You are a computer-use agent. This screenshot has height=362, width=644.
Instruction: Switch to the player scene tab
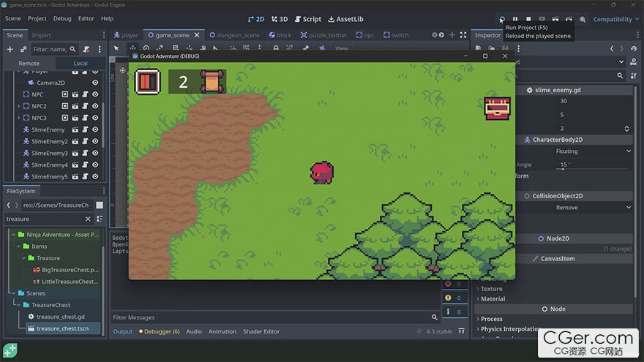tap(126, 35)
